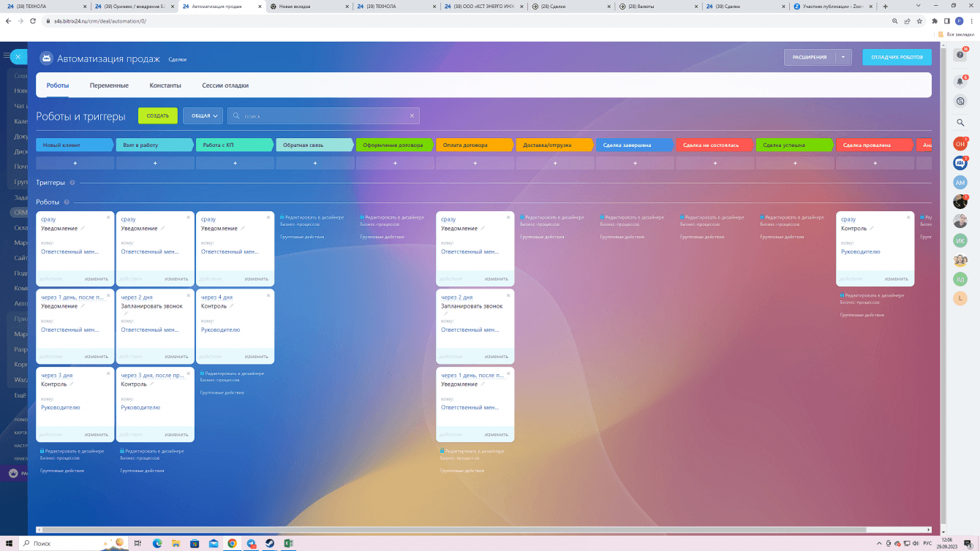The width and height of the screenshot is (980, 551).
Task: Add a robot to the Обратная связь stage
Action: pos(315,163)
